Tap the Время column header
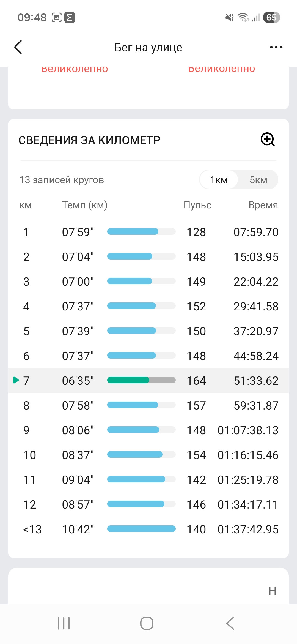 click(263, 205)
